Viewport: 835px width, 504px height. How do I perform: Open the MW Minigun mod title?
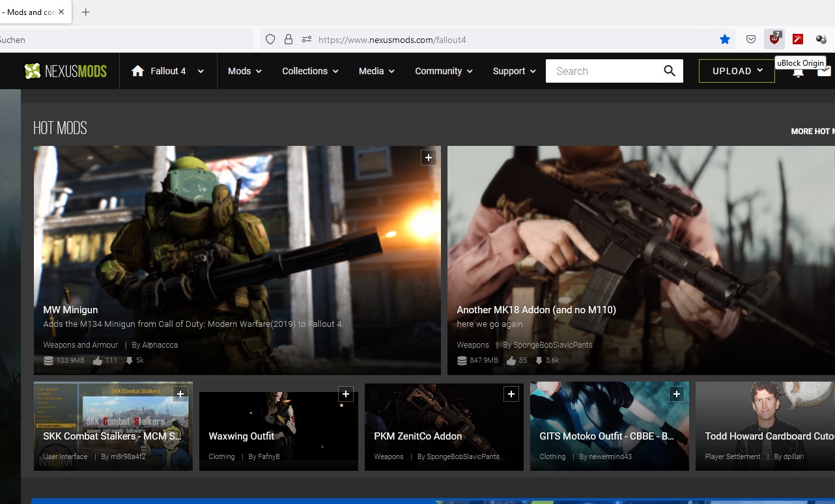pyautogui.click(x=70, y=310)
